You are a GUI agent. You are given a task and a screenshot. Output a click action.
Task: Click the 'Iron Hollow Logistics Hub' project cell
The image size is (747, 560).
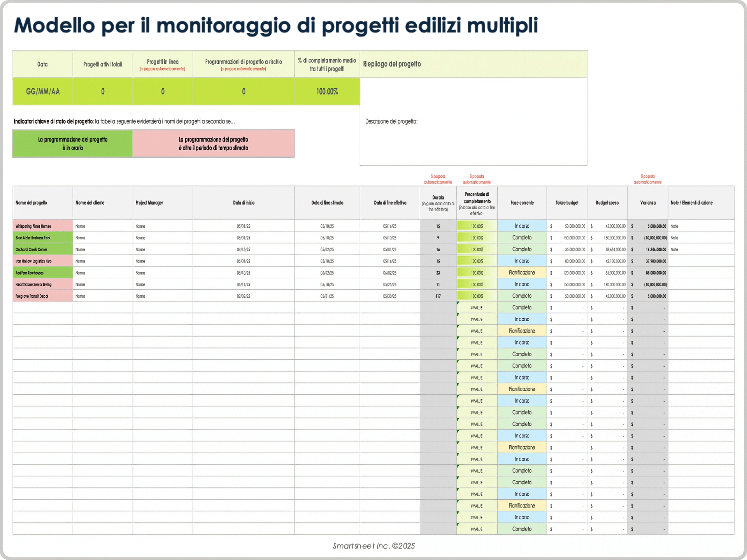pyautogui.click(x=43, y=261)
